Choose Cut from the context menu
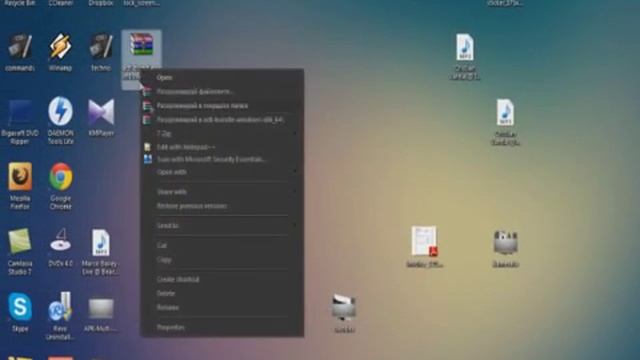 (222, 245)
